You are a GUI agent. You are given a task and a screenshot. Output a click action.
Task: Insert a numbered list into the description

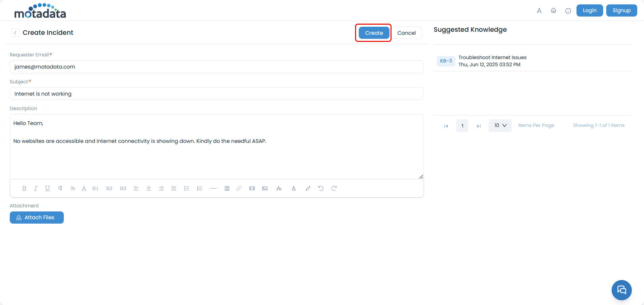tap(200, 188)
